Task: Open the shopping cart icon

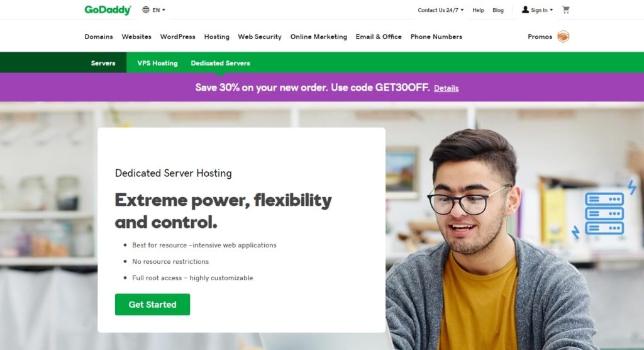Action: click(x=566, y=10)
